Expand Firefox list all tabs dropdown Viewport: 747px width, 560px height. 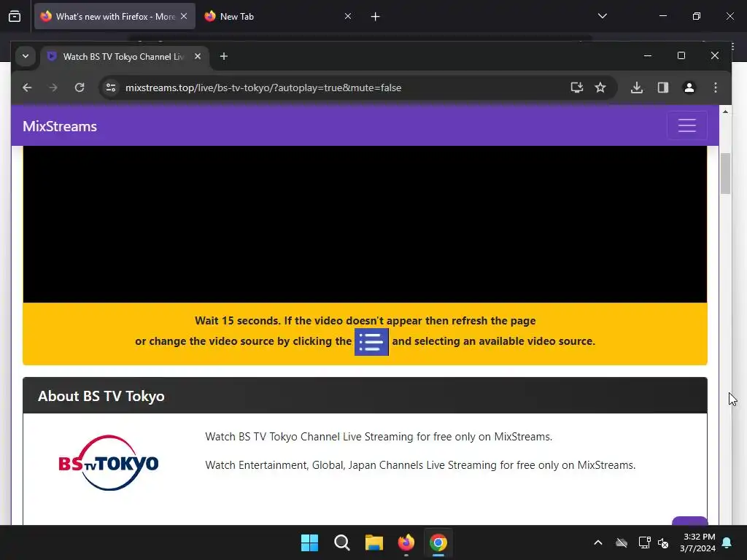[x=602, y=16]
